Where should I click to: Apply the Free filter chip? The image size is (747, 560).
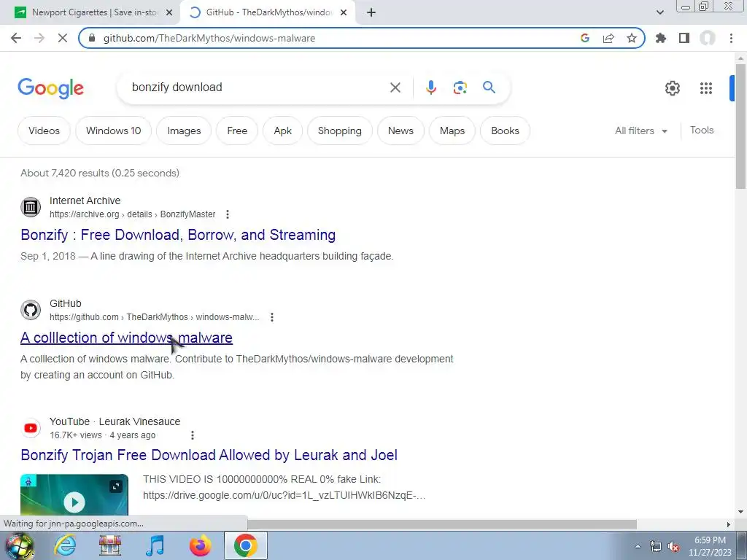tap(237, 131)
